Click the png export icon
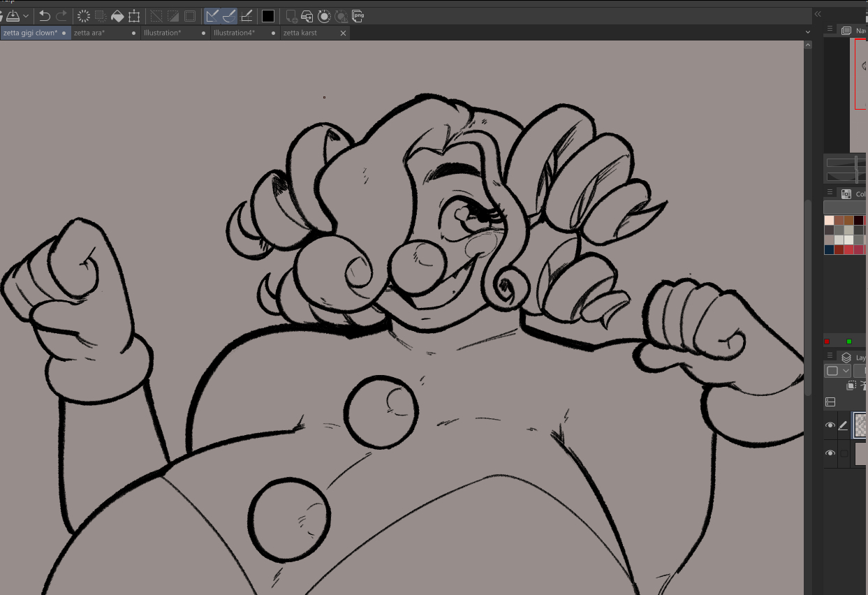This screenshot has height=595, width=868. tap(358, 16)
